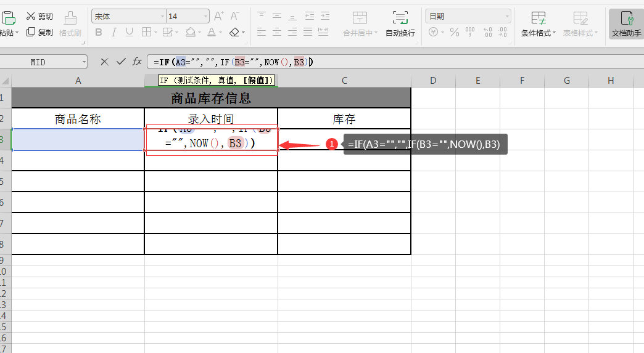Expand fill color dropdown arrow

(x=200, y=33)
